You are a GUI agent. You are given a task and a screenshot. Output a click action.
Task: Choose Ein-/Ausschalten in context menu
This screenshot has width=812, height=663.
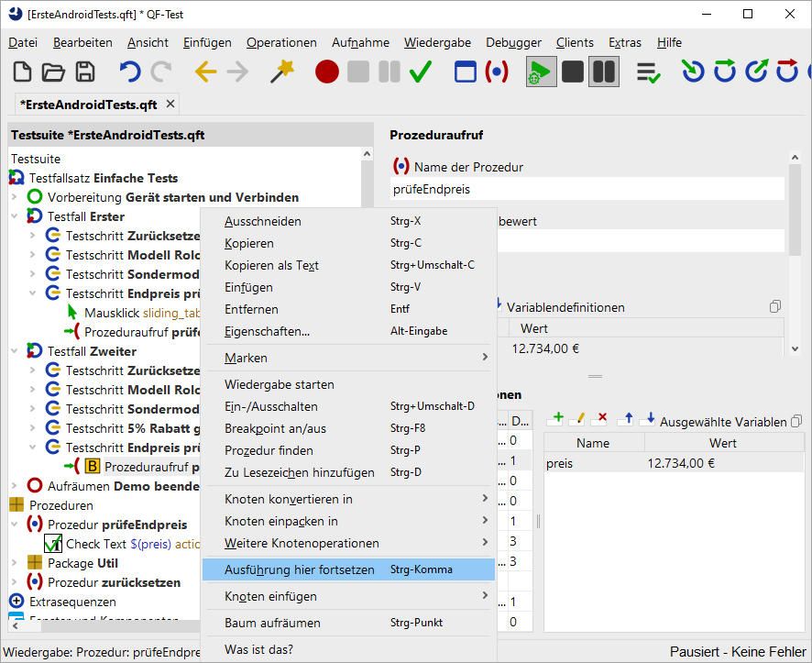click(x=271, y=406)
